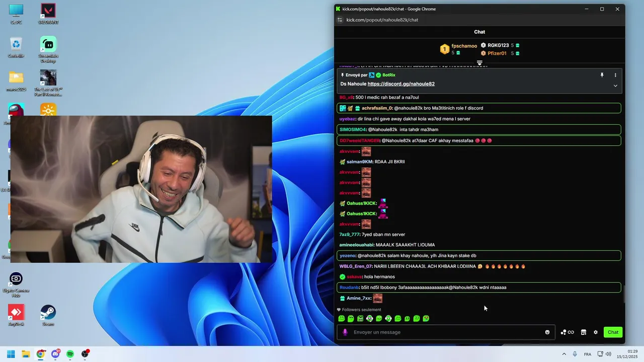Insert the first green smiling emote
The width and height of the screenshot is (644, 362).
pos(342,318)
